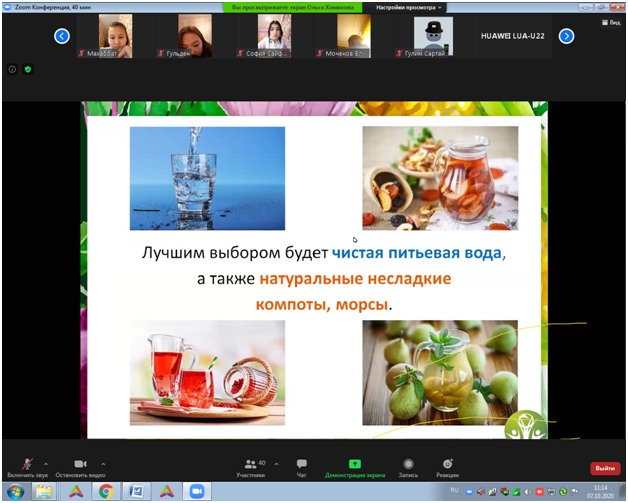Start recording with Запись icon
This screenshot has width=628, height=503.
coord(407,465)
